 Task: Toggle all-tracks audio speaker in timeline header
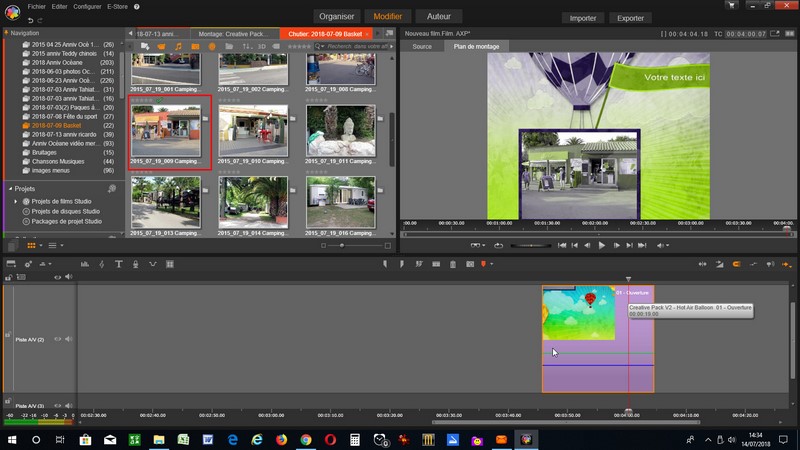68,277
